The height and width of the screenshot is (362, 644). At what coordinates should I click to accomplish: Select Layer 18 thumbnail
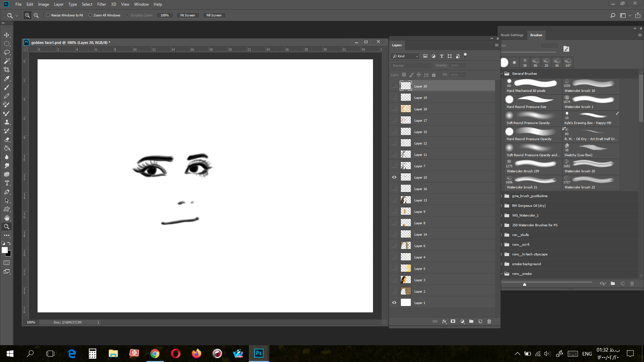pyautogui.click(x=406, y=109)
